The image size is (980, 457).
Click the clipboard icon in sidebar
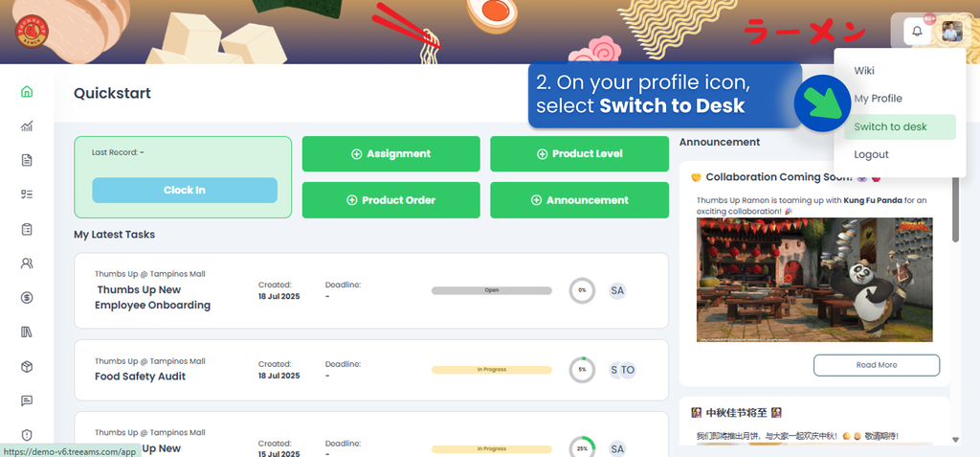(x=26, y=229)
